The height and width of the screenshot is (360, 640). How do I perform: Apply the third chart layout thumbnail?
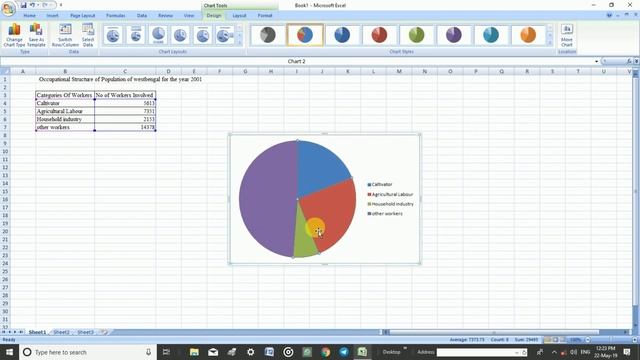click(158, 35)
